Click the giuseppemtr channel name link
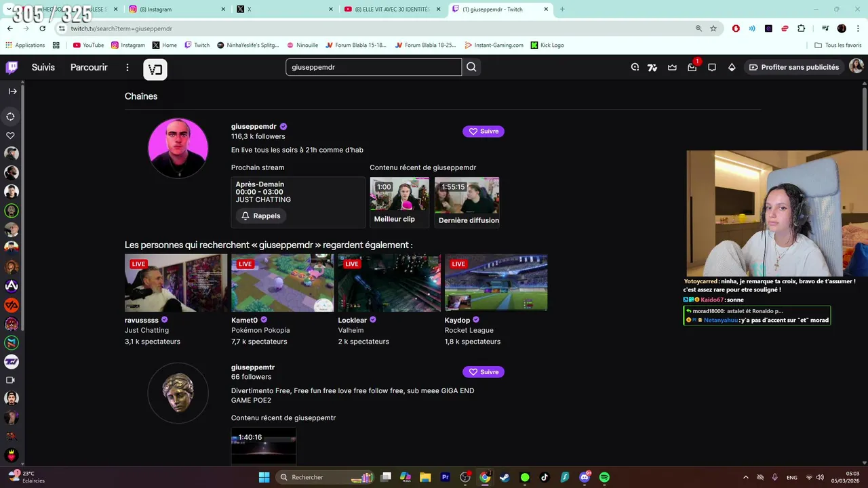868x488 pixels. (x=253, y=367)
